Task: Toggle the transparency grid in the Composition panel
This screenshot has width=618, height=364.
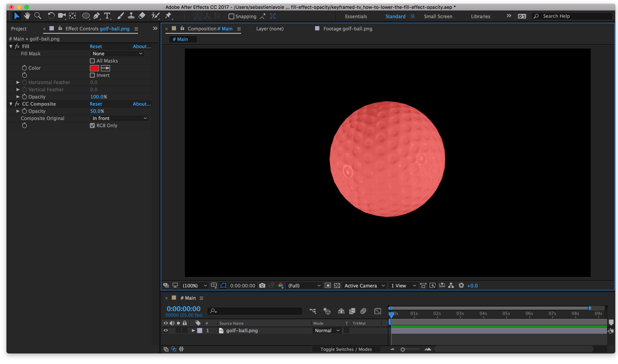Action: pyautogui.click(x=337, y=285)
